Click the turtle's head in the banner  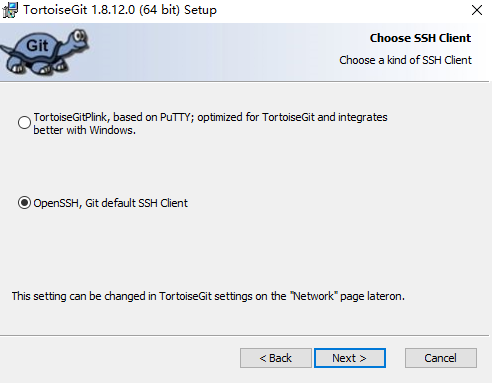(x=78, y=39)
